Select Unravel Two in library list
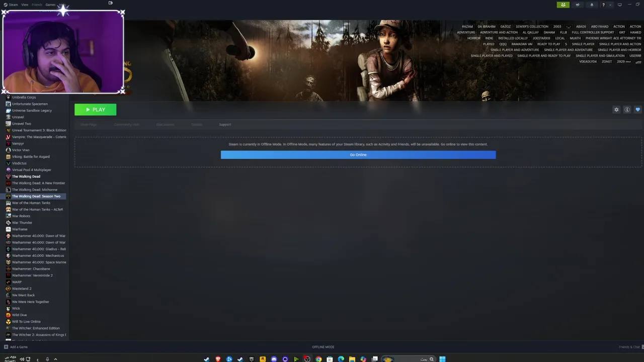 click(21, 124)
